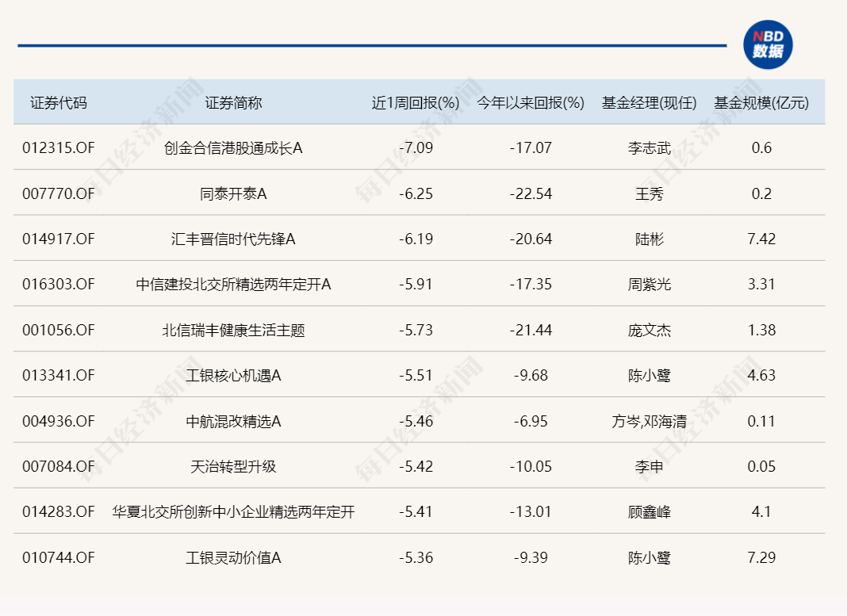Click manager name 顾鑫峰
The image size is (847, 616).
point(650,512)
